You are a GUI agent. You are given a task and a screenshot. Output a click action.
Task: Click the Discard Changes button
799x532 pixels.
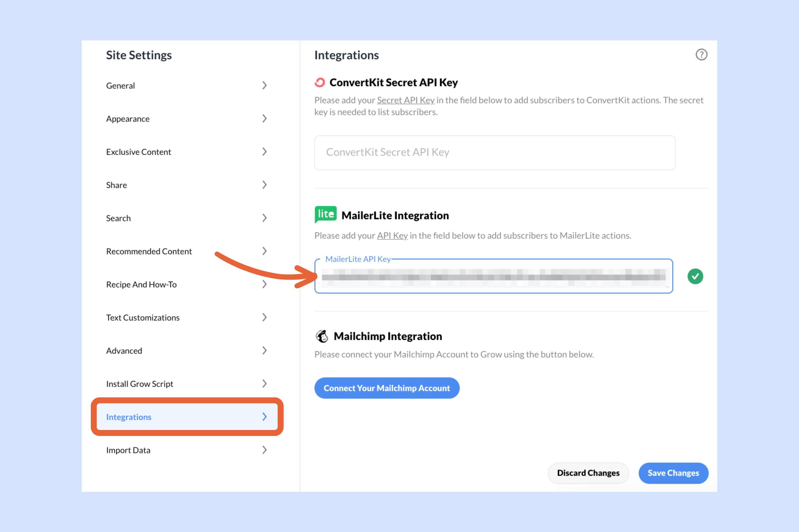[588, 473]
